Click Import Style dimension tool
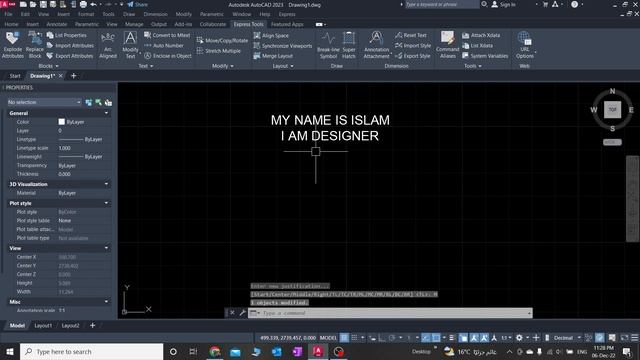Image resolution: width=640 pixels, height=360 pixels. [413, 46]
